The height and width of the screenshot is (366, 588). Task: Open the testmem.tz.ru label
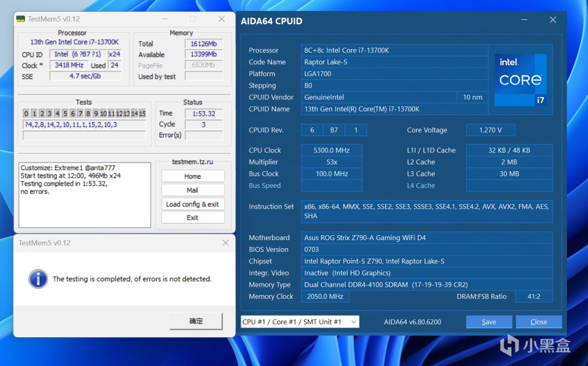[192, 162]
